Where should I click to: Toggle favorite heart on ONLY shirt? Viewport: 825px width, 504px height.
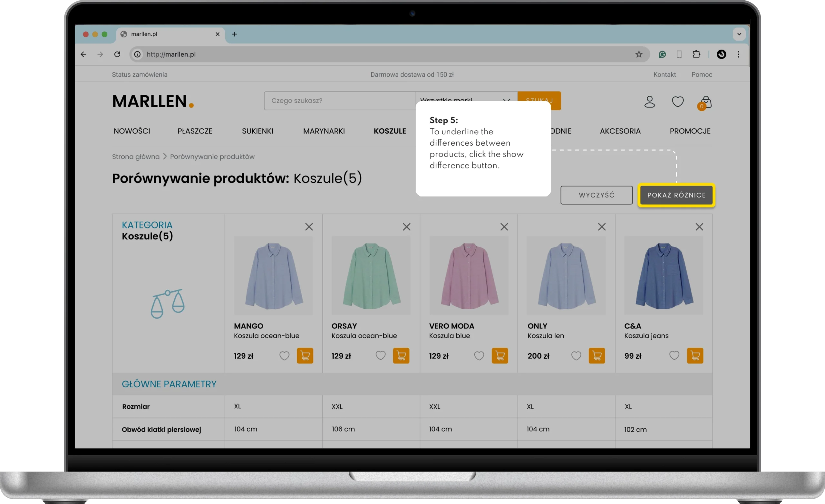pos(576,355)
